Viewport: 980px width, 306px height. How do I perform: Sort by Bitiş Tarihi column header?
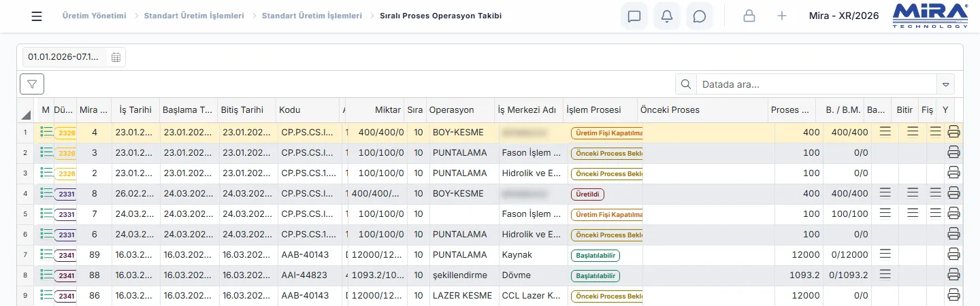point(247,110)
